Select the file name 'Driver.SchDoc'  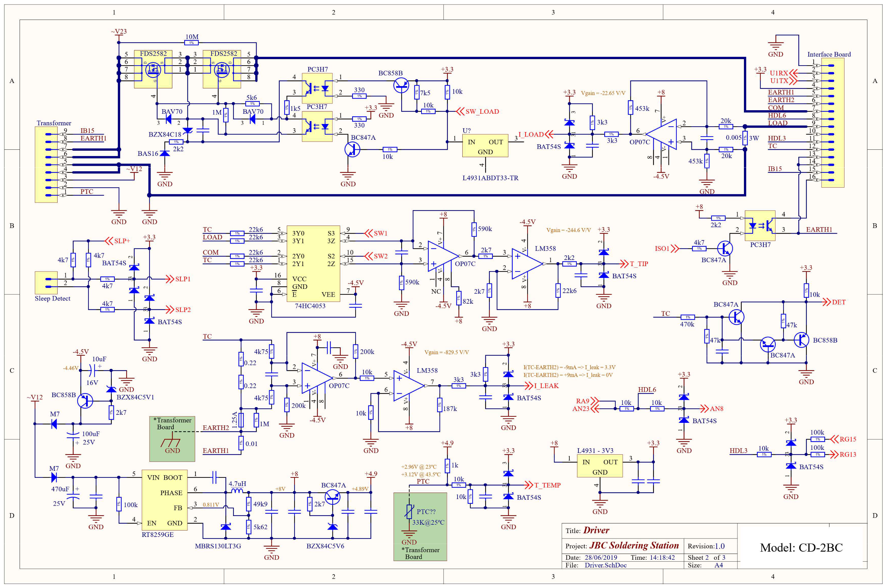pyautogui.click(x=605, y=565)
